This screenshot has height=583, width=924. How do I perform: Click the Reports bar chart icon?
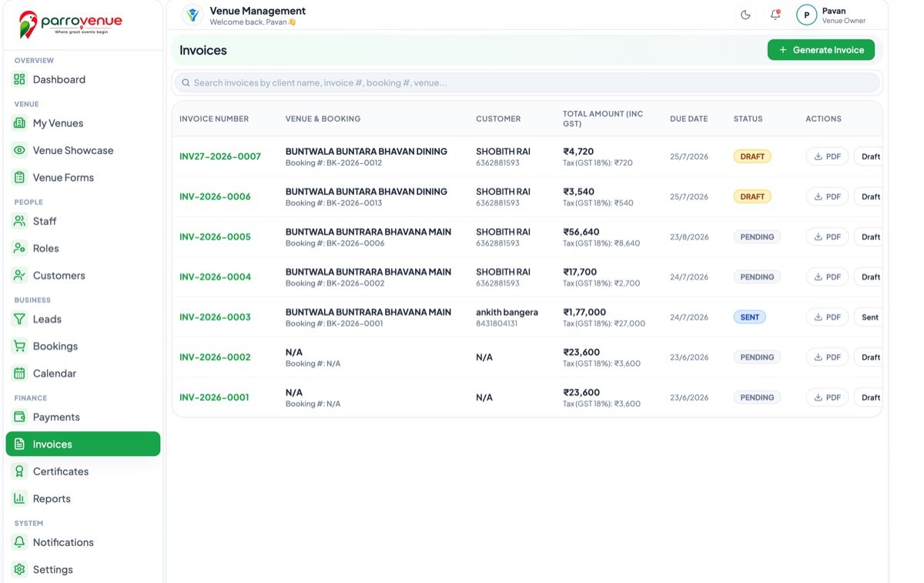[20, 498]
